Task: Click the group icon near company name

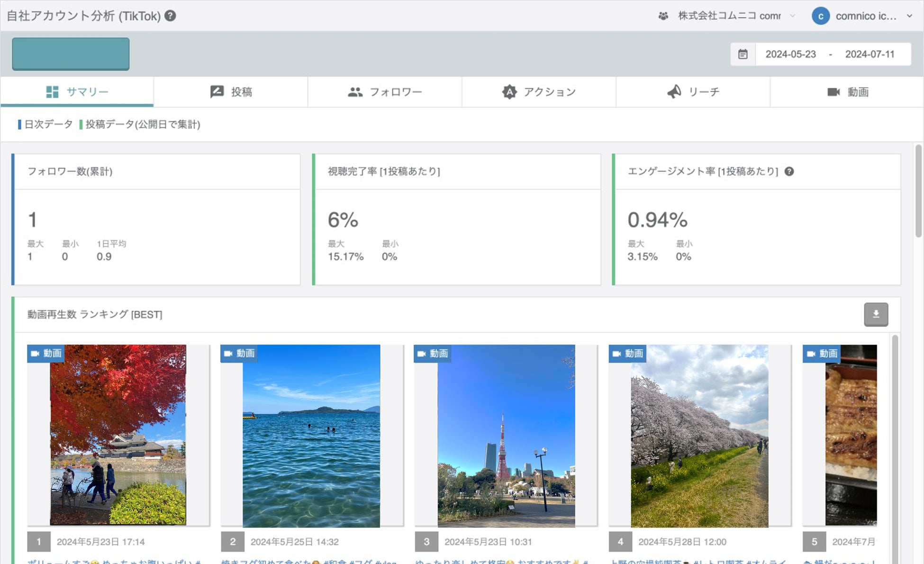Action: pyautogui.click(x=663, y=16)
